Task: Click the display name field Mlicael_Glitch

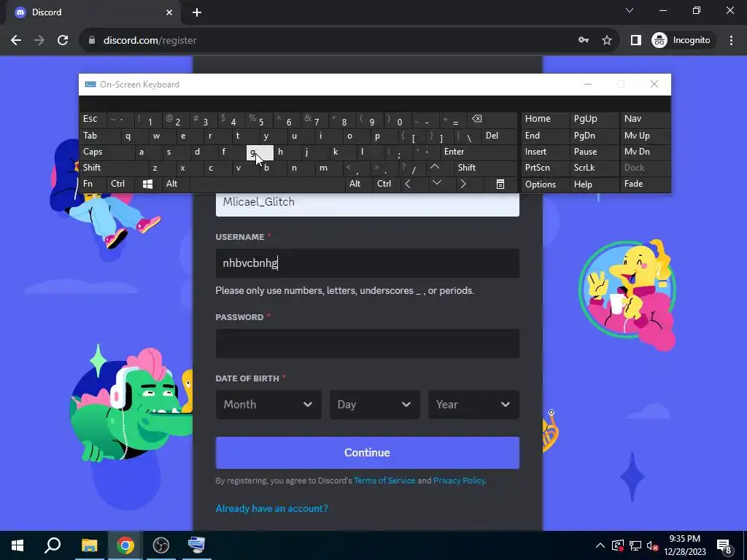Action: (368, 204)
